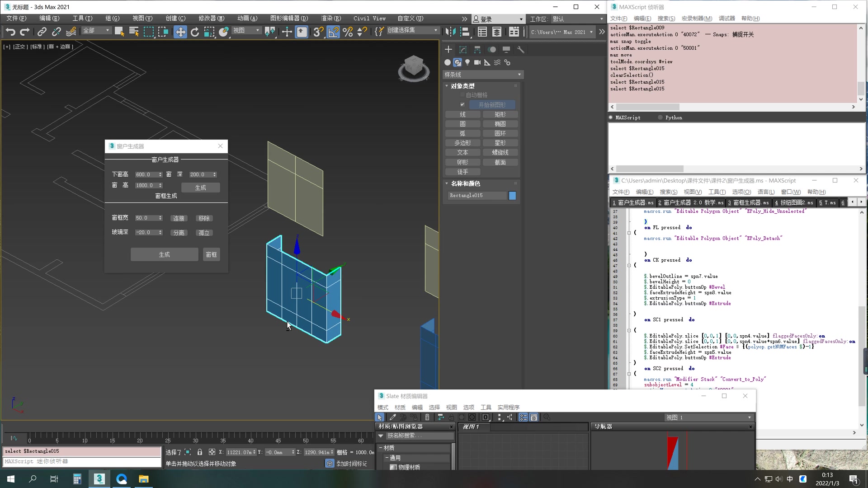Switch to the 按钮图圈2.ms tab
The image size is (868, 488).
[793, 203]
